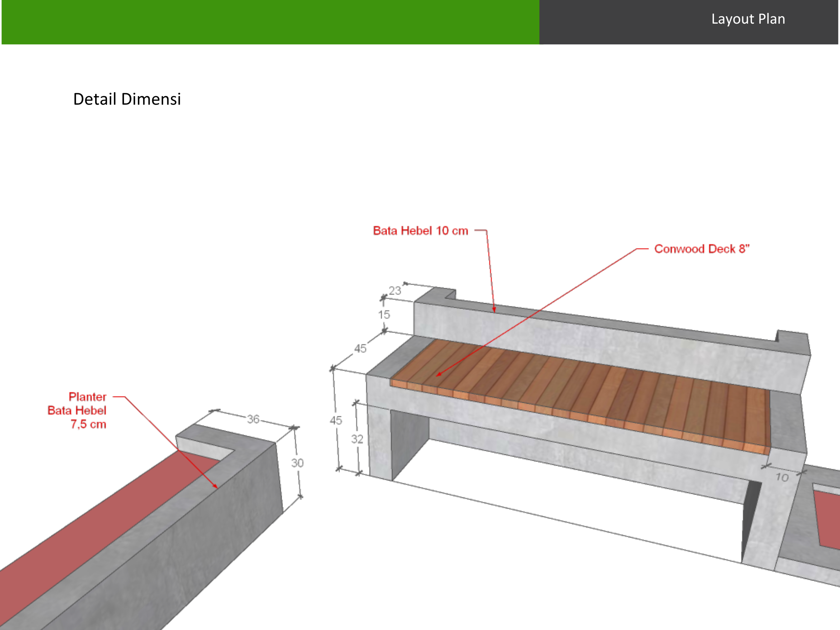Viewport: 840px width, 630px height.
Task: Click the Conwood Deck 8" annotation
Action: click(x=702, y=249)
